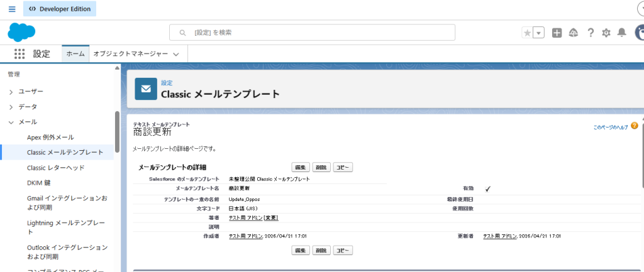Click the Salesforce cloud logo
The width and height of the screenshot is (644, 272).
21,32
